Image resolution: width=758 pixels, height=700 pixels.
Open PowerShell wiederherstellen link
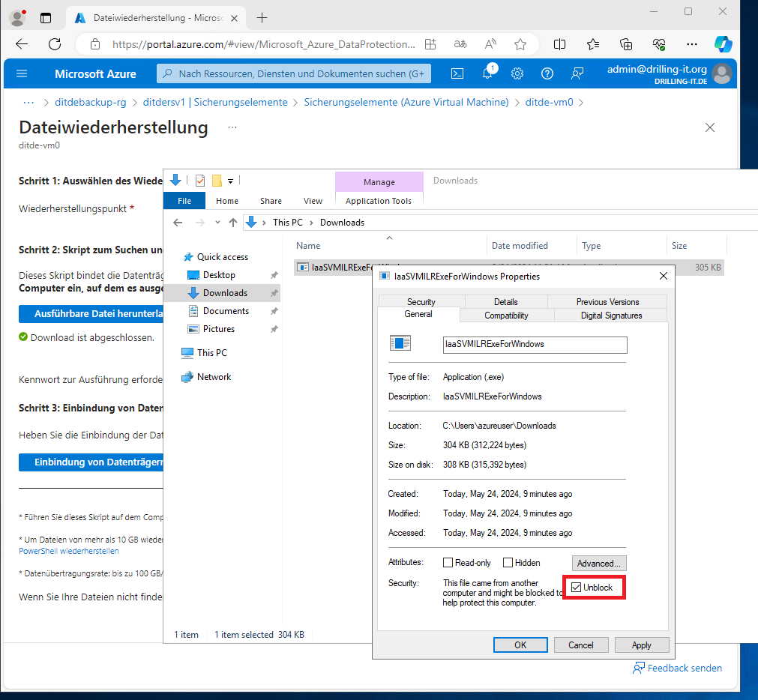pyautogui.click(x=69, y=551)
